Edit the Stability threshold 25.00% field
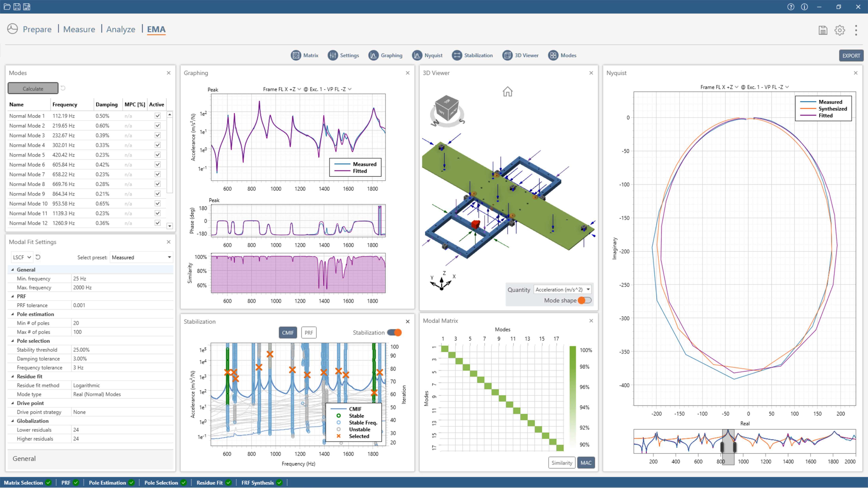 122,350
